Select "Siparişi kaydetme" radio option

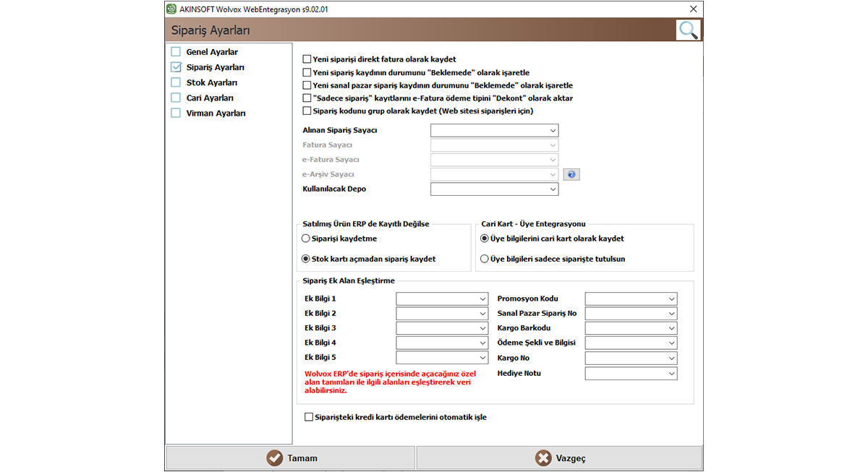[x=305, y=239]
